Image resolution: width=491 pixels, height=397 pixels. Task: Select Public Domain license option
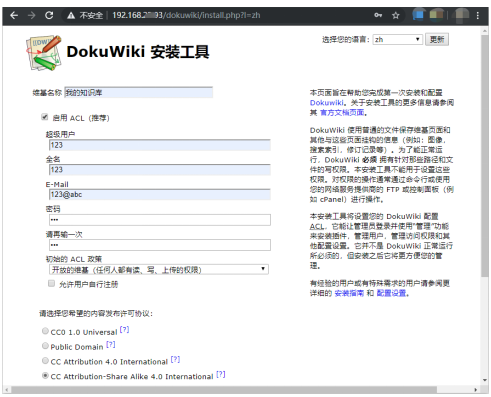click(45, 346)
